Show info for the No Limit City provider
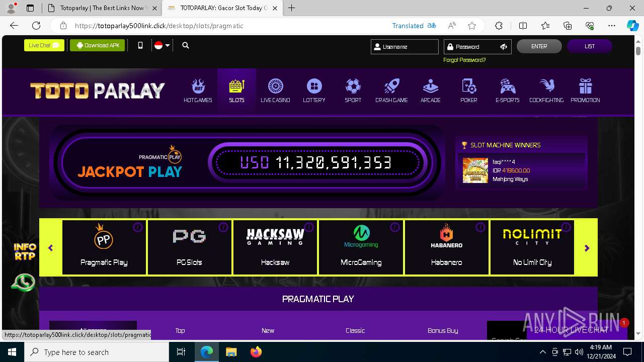The width and height of the screenshot is (644, 362). (x=566, y=227)
